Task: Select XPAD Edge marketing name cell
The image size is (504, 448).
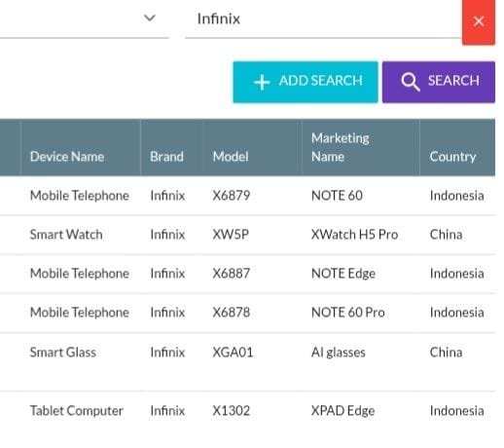Action: pos(342,411)
